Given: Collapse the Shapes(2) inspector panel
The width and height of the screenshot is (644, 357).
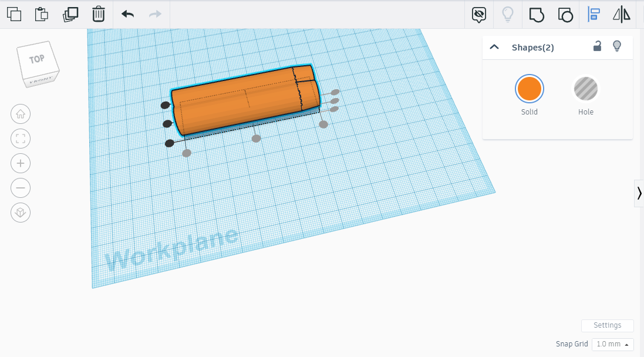Looking at the screenshot, I should click(494, 47).
